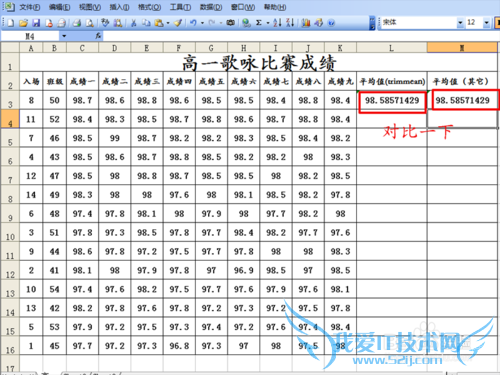Image resolution: width=500 pixels, height=375 pixels.
Task: Select column C header
Action: click(82, 48)
